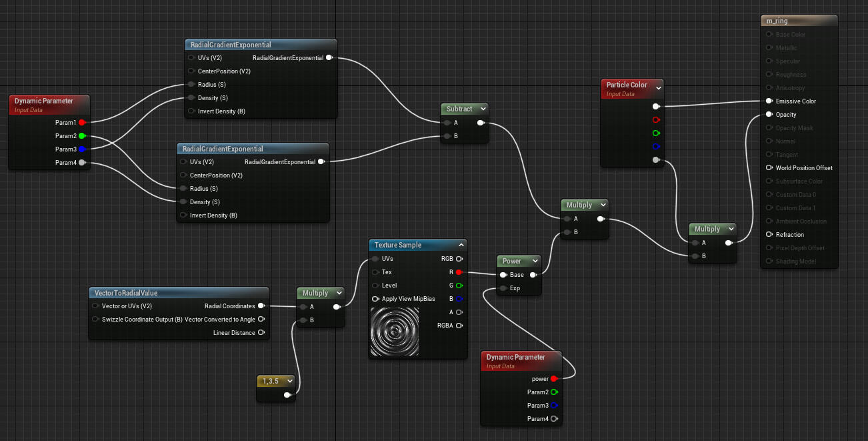The width and height of the screenshot is (868, 441).
Task: Expand the Power node chevron
Action: point(535,261)
